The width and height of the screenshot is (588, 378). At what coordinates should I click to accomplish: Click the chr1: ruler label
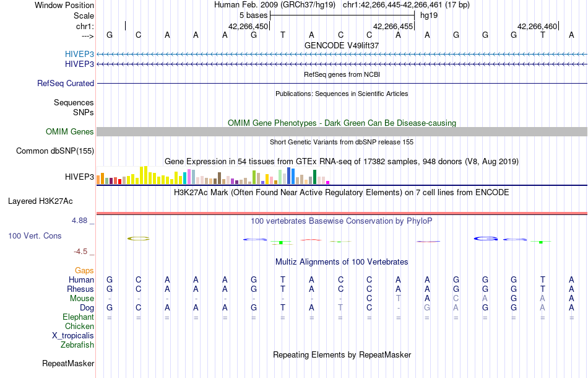tap(85, 26)
